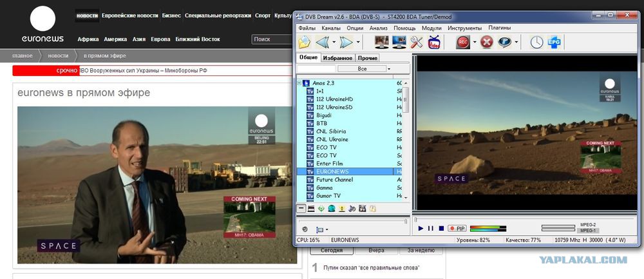The image size is (644, 279).
Task: Open dropdown arrow next to previous channel arrow
Action: click(334, 42)
